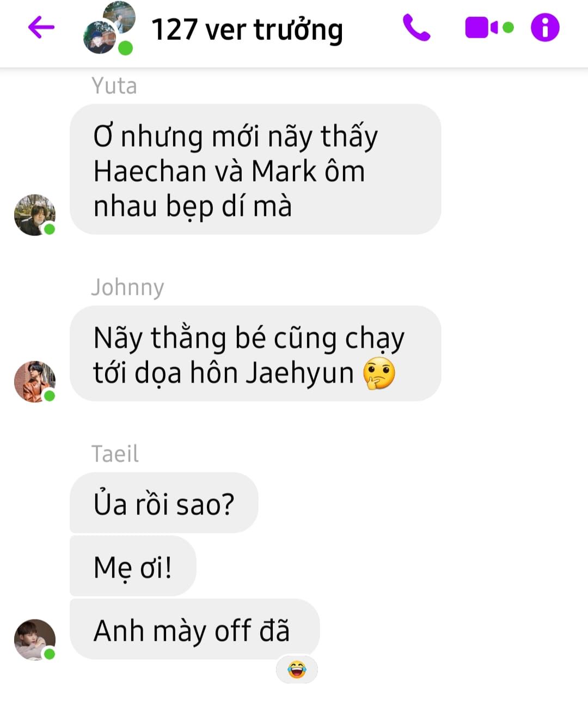Select Johnny's message about Jaehyun

255,354
